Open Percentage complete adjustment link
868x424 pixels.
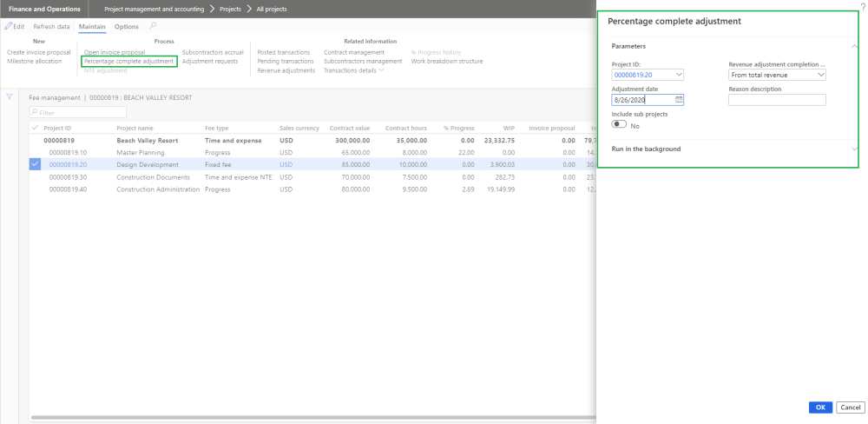128,62
